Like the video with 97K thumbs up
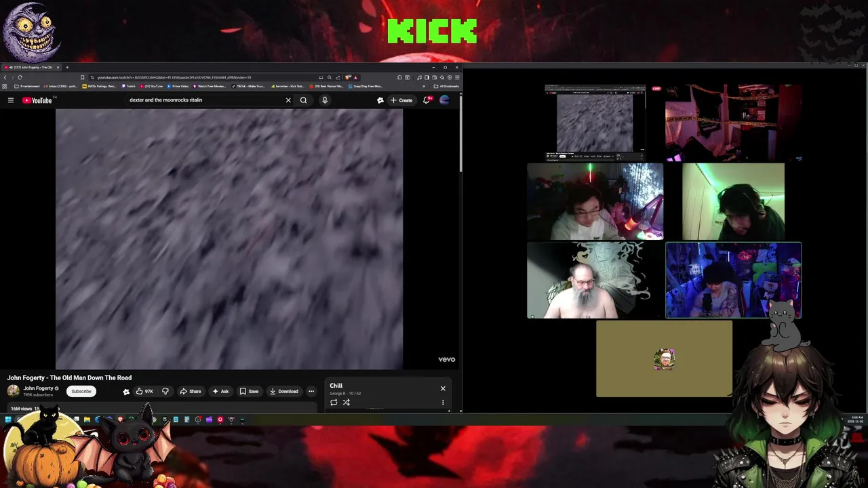Viewport: 868px width, 488px height. 144,391
